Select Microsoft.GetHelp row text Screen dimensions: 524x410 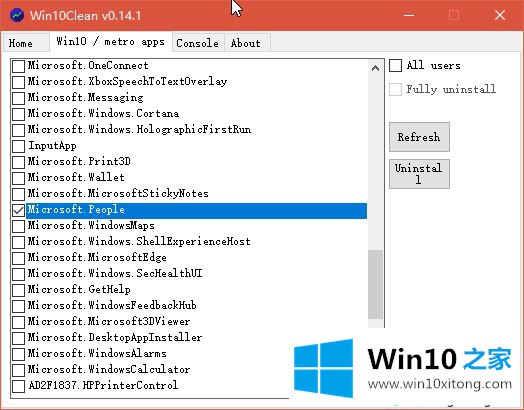click(79, 289)
